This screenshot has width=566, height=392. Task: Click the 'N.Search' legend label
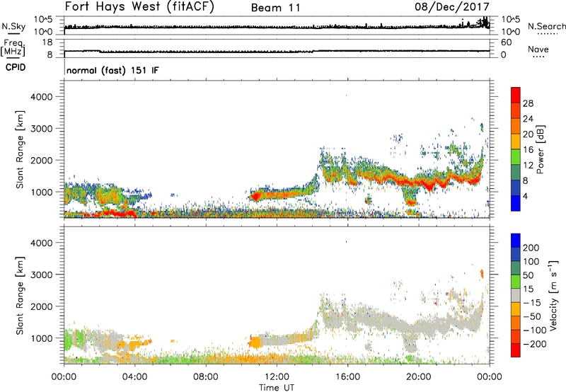(546, 26)
